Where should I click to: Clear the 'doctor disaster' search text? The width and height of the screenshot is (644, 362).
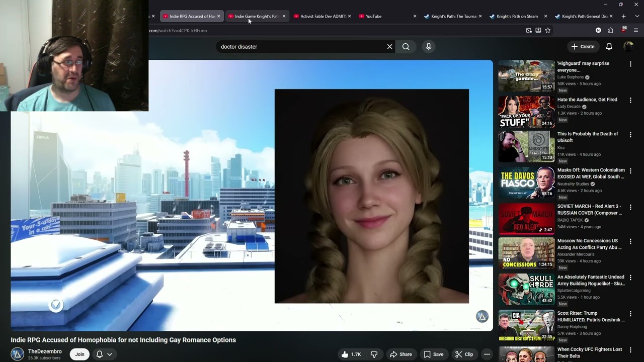pyautogui.click(x=389, y=47)
